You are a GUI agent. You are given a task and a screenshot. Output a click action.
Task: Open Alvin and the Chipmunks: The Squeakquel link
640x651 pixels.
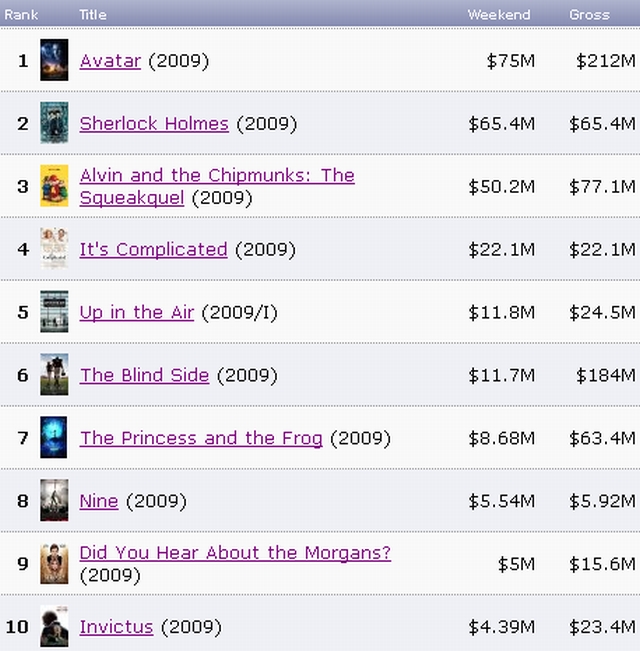click(x=216, y=176)
